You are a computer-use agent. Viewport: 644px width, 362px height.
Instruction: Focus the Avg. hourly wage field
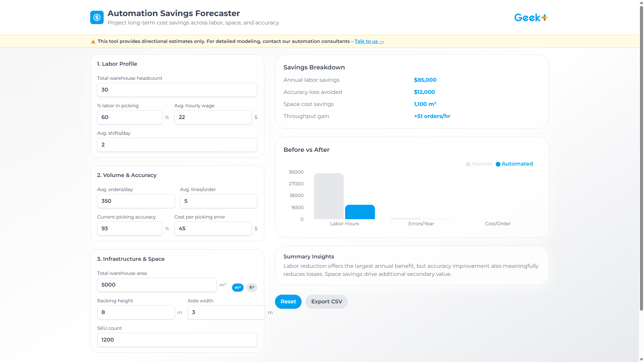tap(213, 117)
